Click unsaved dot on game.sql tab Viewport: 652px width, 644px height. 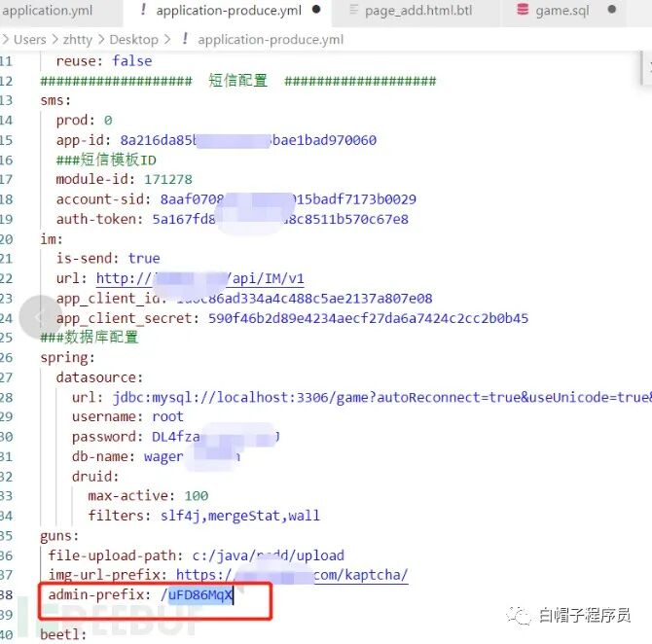(612, 9)
